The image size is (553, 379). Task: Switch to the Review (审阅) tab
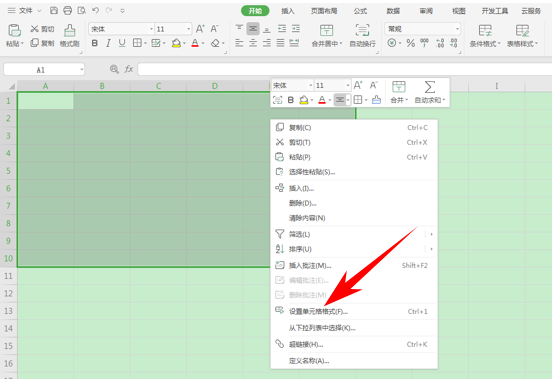[x=426, y=11]
